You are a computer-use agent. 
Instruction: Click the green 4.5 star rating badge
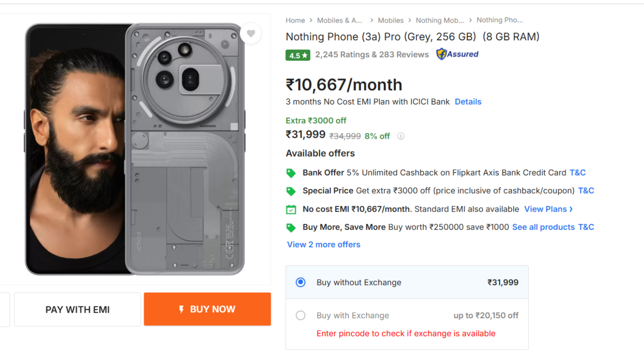coord(298,55)
